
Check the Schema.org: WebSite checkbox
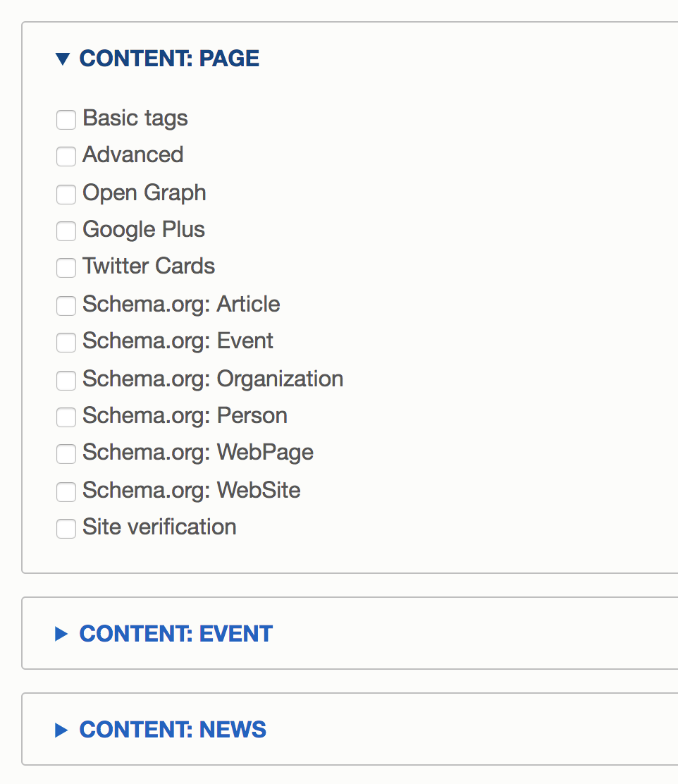click(66, 492)
